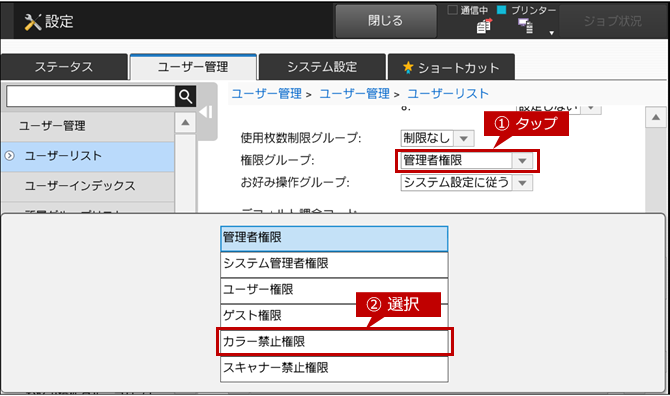Image resolution: width=670 pixels, height=396 pixels.
Task: Click the search magnifier icon
Action: coord(185,97)
